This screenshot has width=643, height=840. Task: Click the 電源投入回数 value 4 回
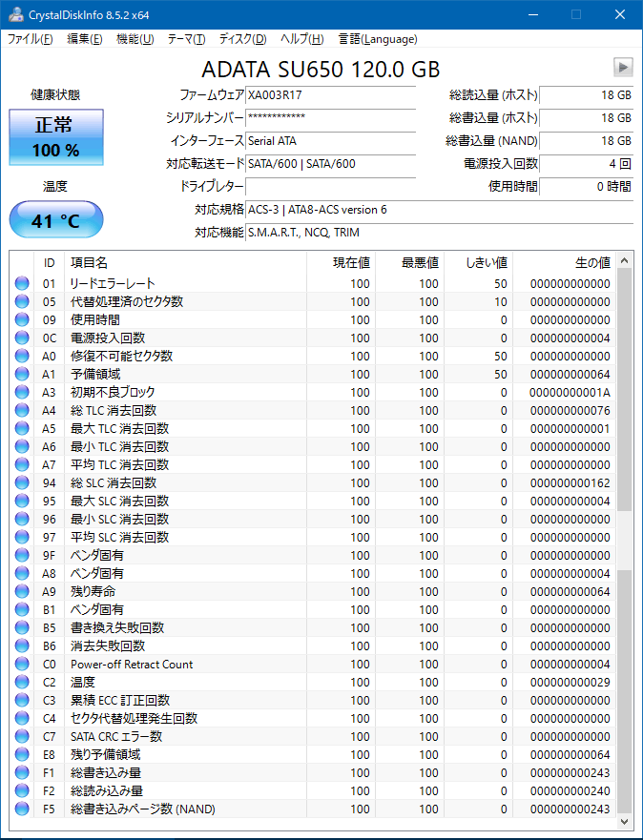click(x=586, y=163)
